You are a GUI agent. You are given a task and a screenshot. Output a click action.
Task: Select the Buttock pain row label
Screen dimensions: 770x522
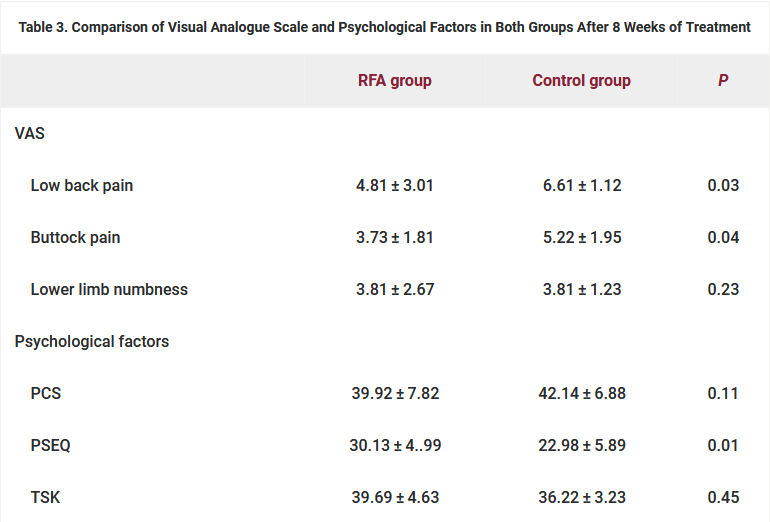(x=76, y=237)
